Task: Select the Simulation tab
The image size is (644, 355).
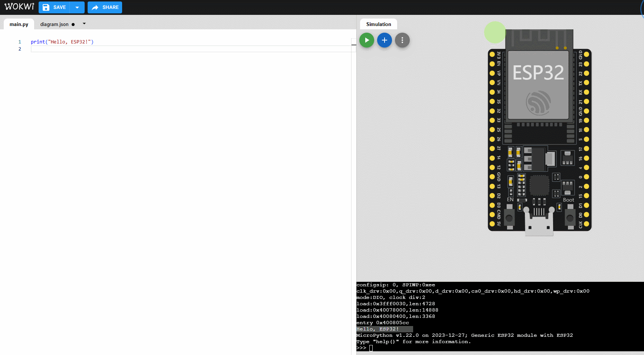Action: 379,24
